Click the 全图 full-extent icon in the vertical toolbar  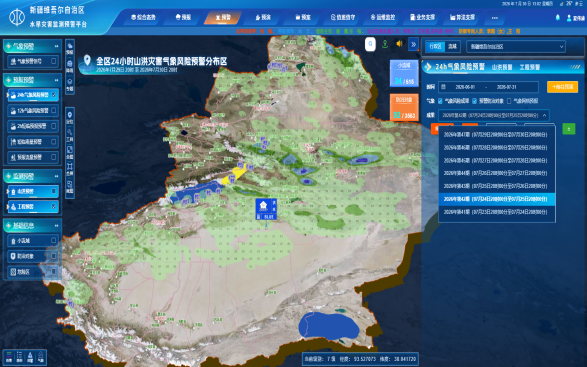tap(70, 152)
